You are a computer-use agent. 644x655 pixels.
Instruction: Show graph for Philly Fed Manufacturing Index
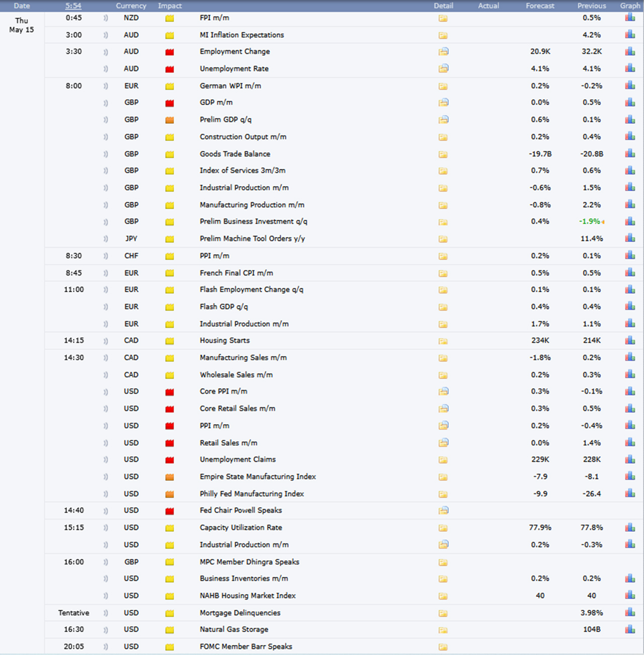[x=630, y=494]
